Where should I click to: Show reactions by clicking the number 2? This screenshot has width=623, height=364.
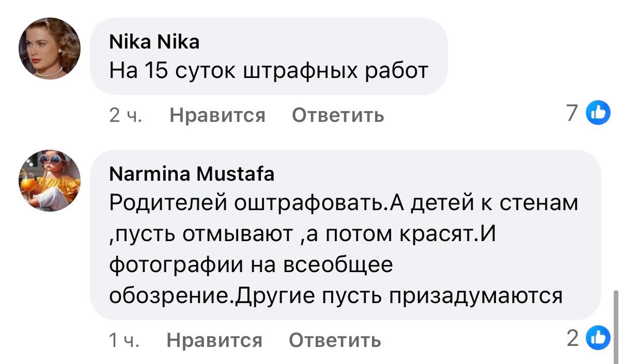tap(572, 338)
